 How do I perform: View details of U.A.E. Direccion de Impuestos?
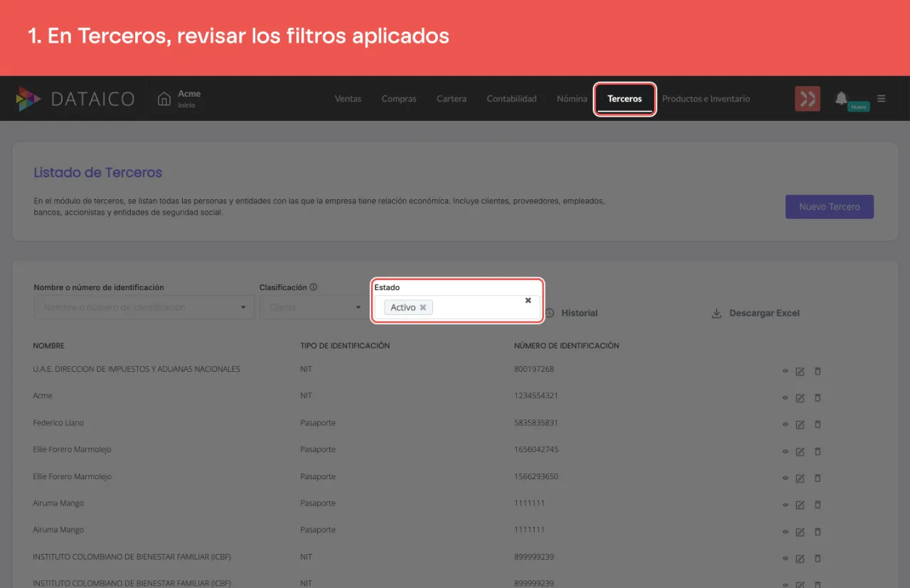pyautogui.click(x=786, y=370)
